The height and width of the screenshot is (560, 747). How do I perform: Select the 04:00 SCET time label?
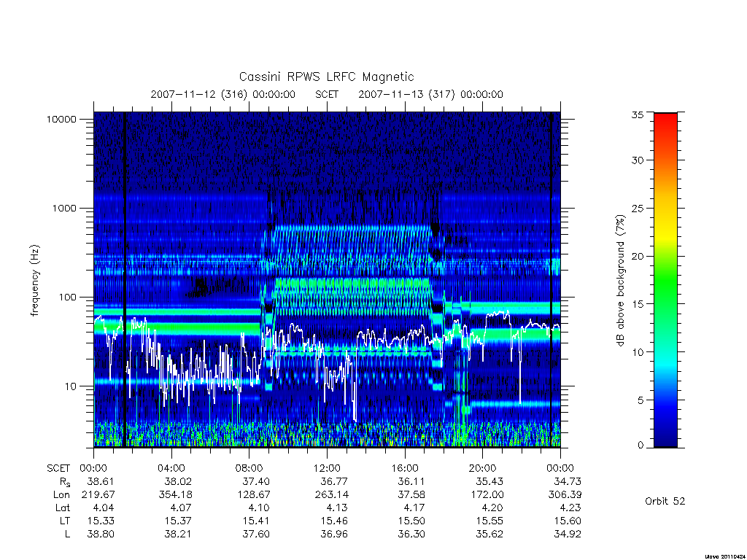(x=171, y=468)
